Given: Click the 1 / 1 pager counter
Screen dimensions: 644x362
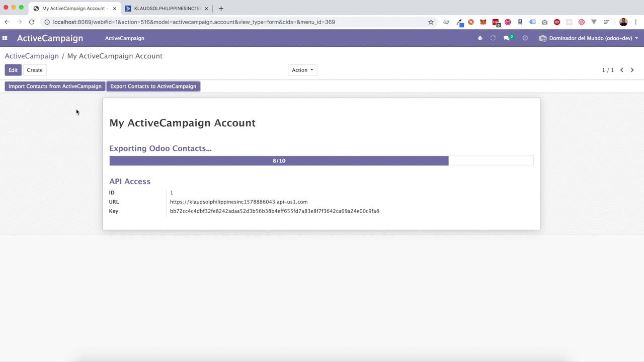Looking at the screenshot, I should pyautogui.click(x=608, y=70).
